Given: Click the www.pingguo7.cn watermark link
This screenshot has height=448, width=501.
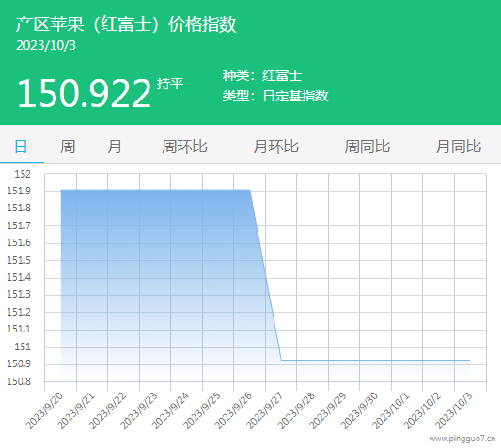Looking at the screenshot, I should point(462,439).
